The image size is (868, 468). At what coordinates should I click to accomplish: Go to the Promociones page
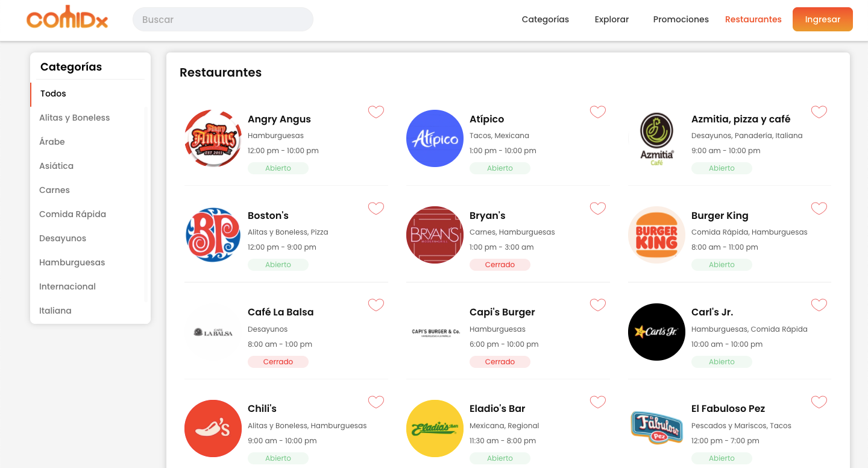681,19
